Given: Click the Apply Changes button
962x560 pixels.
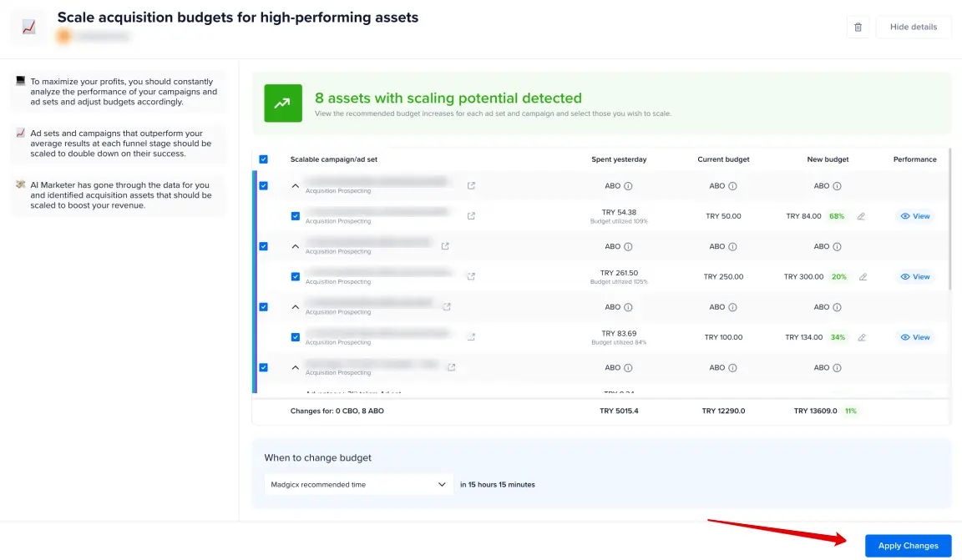Looking at the screenshot, I should coord(908,545).
